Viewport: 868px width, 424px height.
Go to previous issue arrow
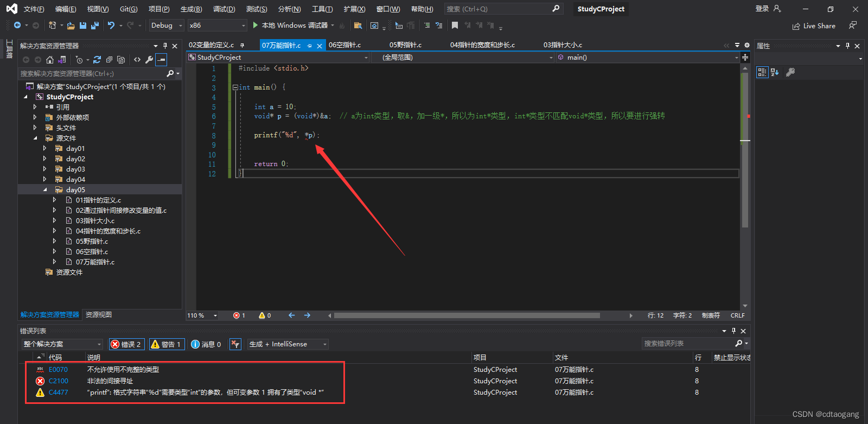coord(291,315)
